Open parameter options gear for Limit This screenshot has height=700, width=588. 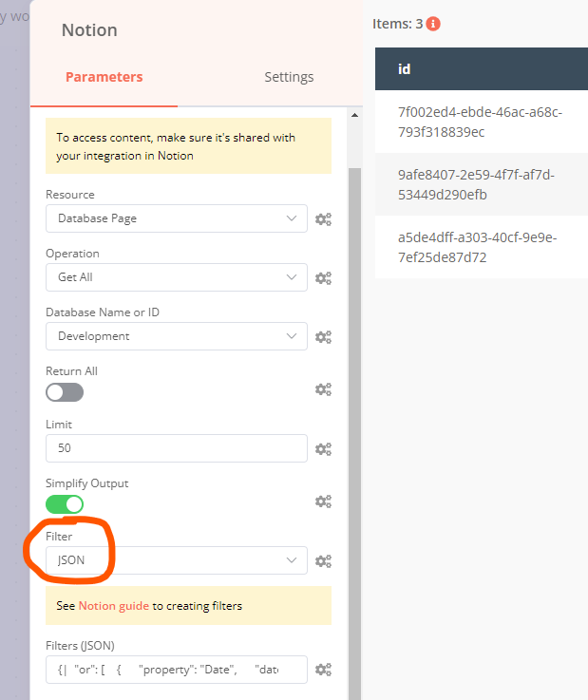(324, 449)
